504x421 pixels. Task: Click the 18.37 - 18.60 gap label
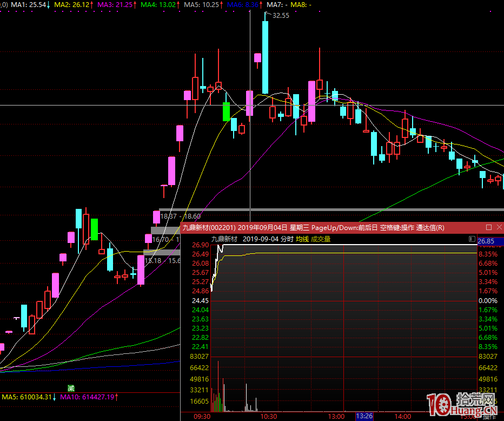(180, 216)
